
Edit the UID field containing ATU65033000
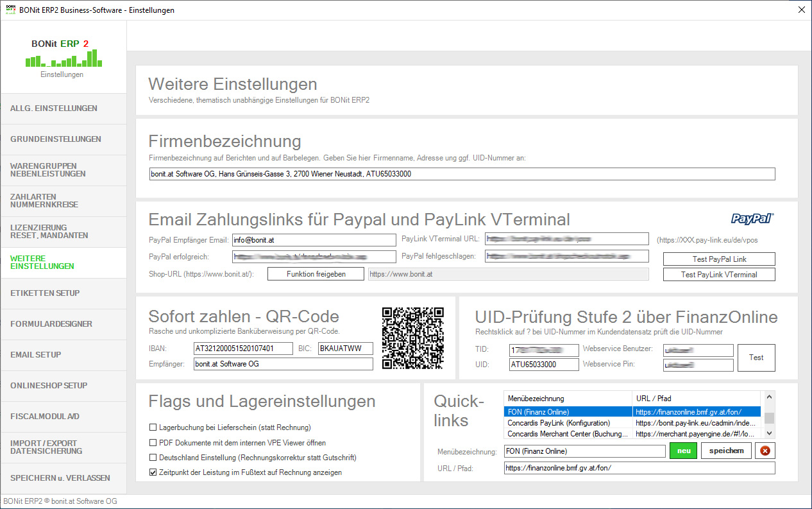(544, 365)
